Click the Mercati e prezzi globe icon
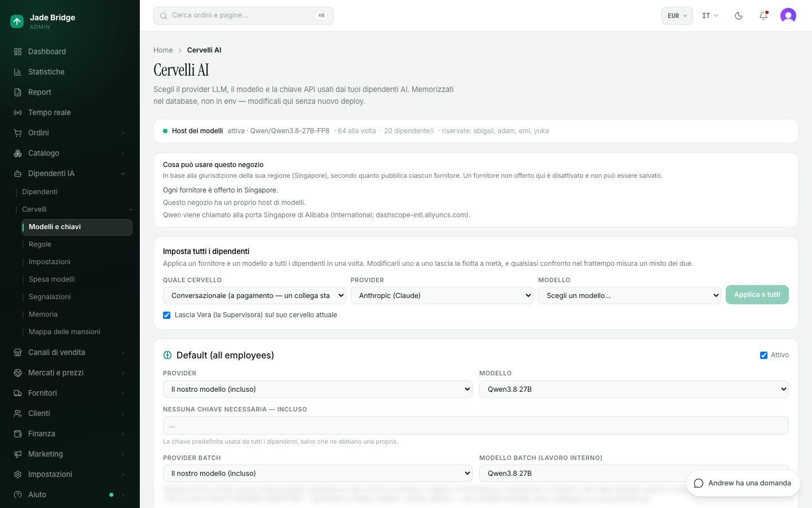 pos(17,373)
